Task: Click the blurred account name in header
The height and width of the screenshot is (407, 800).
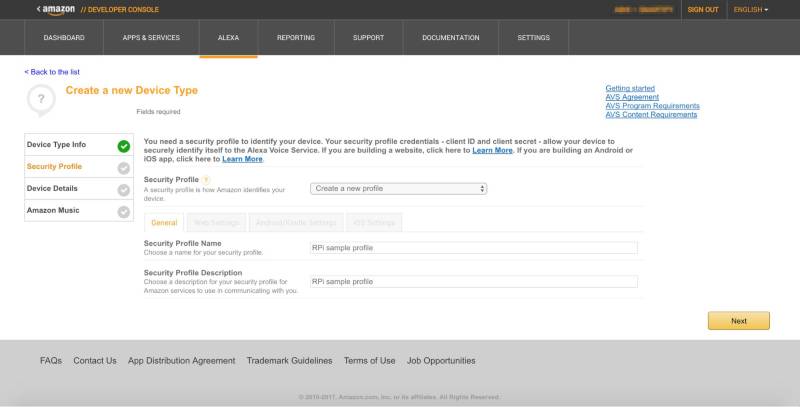Action: point(643,10)
